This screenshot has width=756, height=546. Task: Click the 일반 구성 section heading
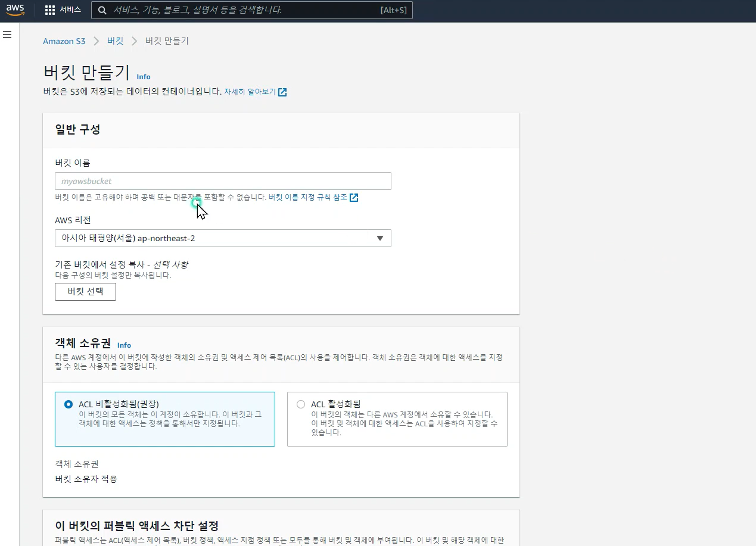(x=77, y=130)
